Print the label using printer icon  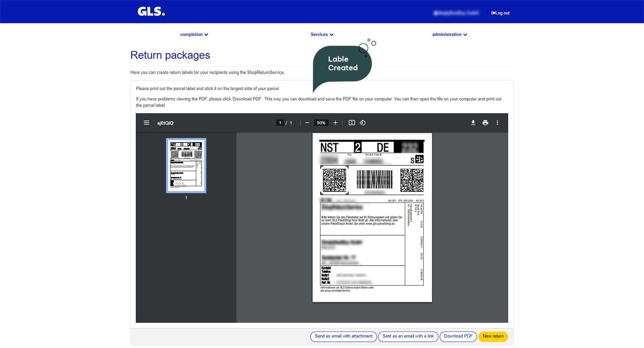[x=485, y=123]
